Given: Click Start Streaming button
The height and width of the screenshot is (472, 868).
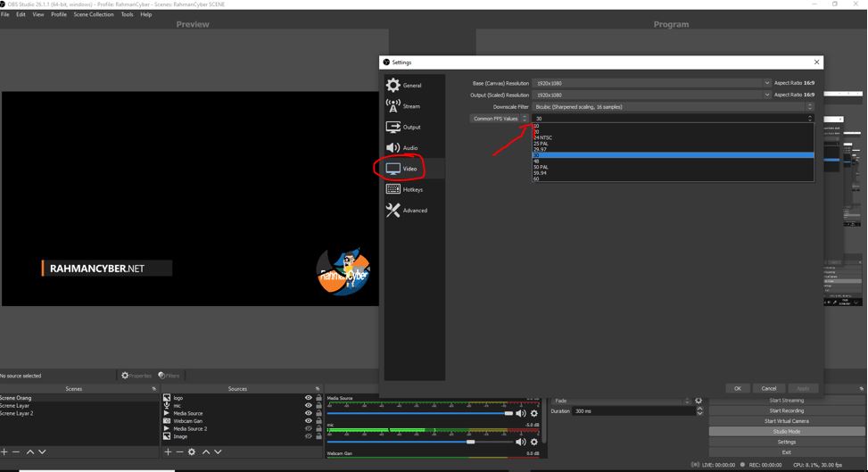Looking at the screenshot, I should point(787,400).
